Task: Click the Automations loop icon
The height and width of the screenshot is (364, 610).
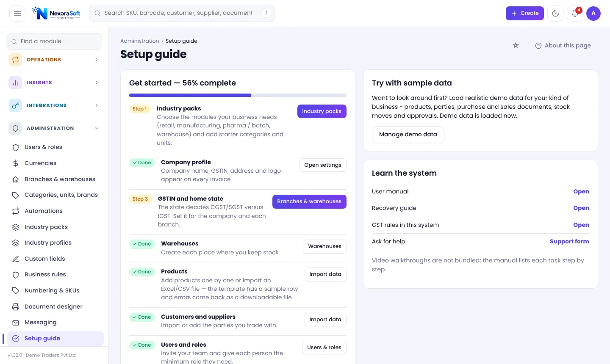Action: click(16, 211)
